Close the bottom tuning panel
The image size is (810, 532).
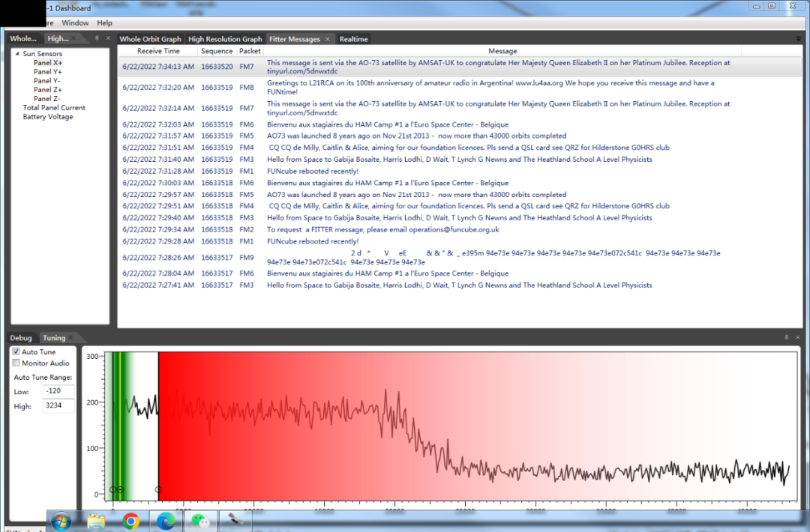point(797,337)
